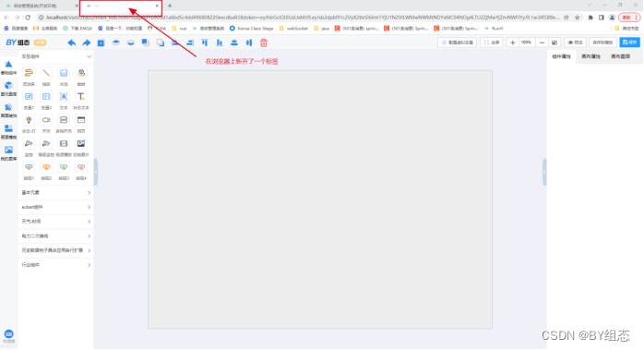Click the horizontal-center align icon

tap(249, 42)
